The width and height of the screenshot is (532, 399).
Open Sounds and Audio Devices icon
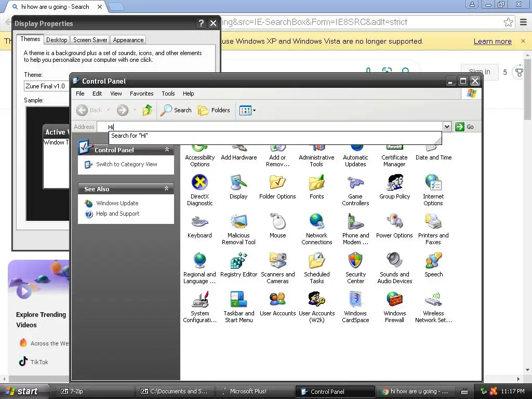pyautogui.click(x=395, y=261)
